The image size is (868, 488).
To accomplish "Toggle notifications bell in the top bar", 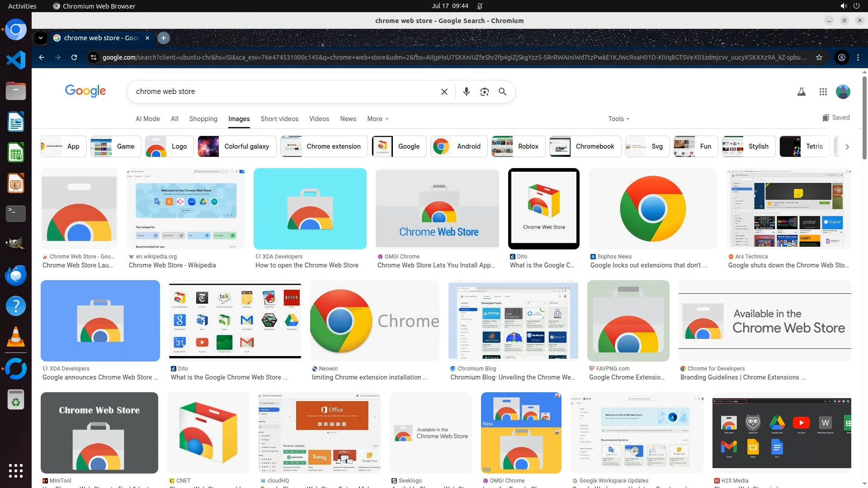I will (x=480, y=6).
